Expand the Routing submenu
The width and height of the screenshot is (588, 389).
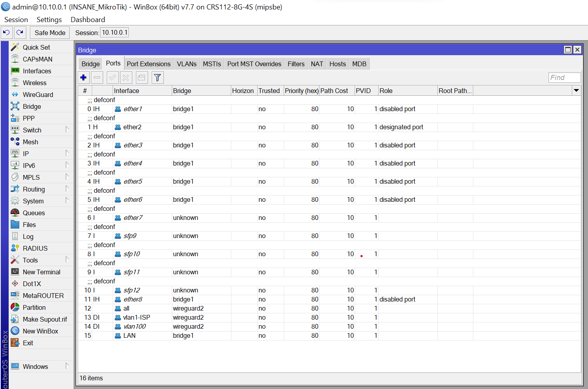click(67, 188)
